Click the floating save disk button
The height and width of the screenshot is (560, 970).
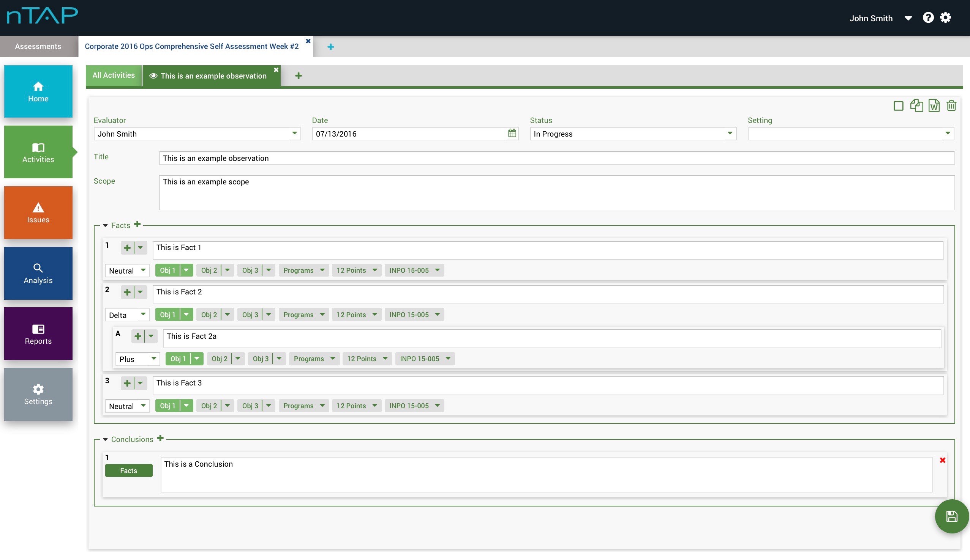click(951, 516)
